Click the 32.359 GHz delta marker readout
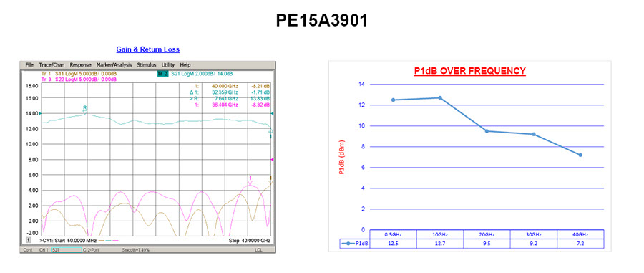This screenshot has width=644, height=273. (x=225, y=92)
